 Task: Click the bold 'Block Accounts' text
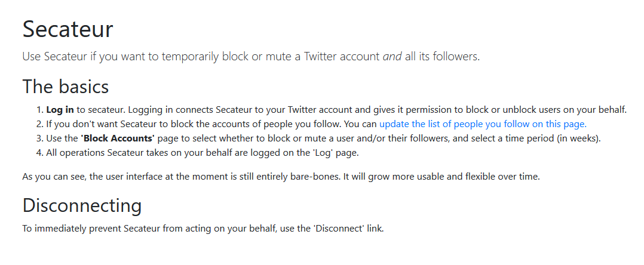(118, 138)
